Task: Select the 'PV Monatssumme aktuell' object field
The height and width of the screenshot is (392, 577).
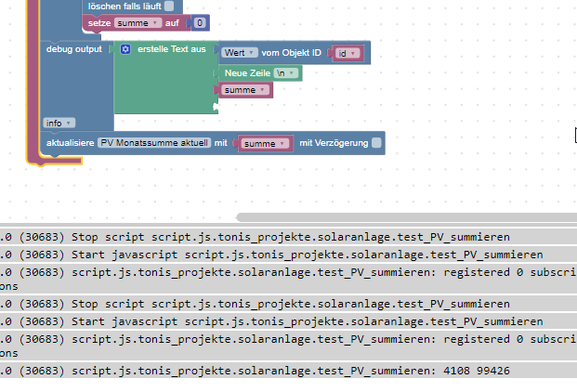Action: tap(154, 143)
